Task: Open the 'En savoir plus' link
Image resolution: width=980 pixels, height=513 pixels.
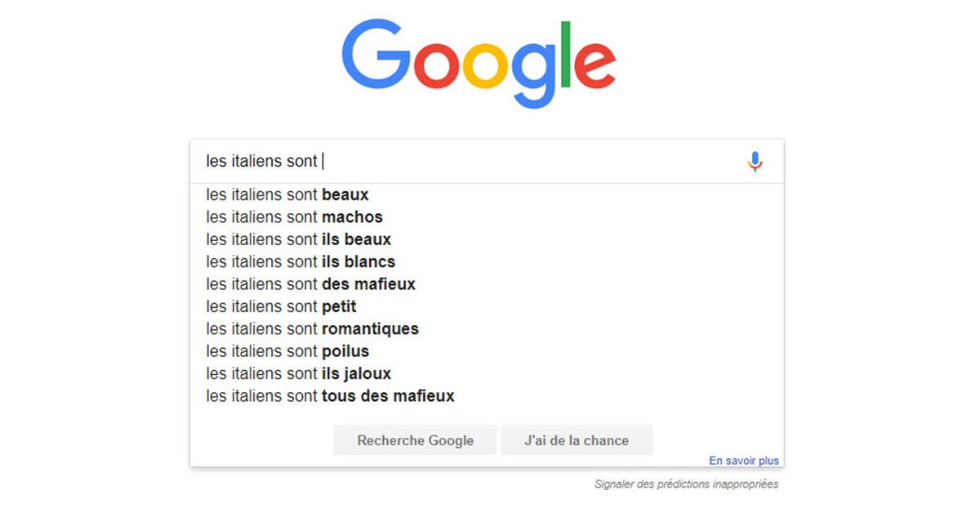Action: [x=743, y=460]
